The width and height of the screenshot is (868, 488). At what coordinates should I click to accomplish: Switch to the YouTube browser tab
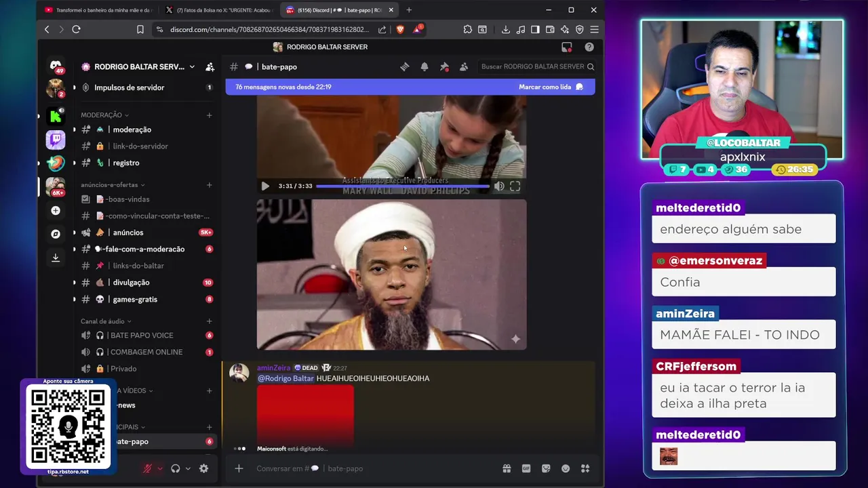coord(98,10)
